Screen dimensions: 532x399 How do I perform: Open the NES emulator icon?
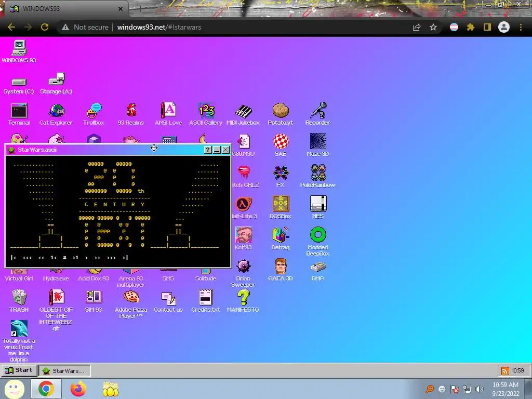tap(318, 204)
